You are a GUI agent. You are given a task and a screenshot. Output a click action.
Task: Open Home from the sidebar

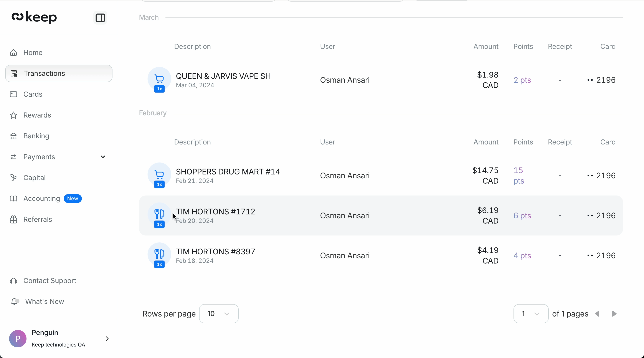click(59, 53)
